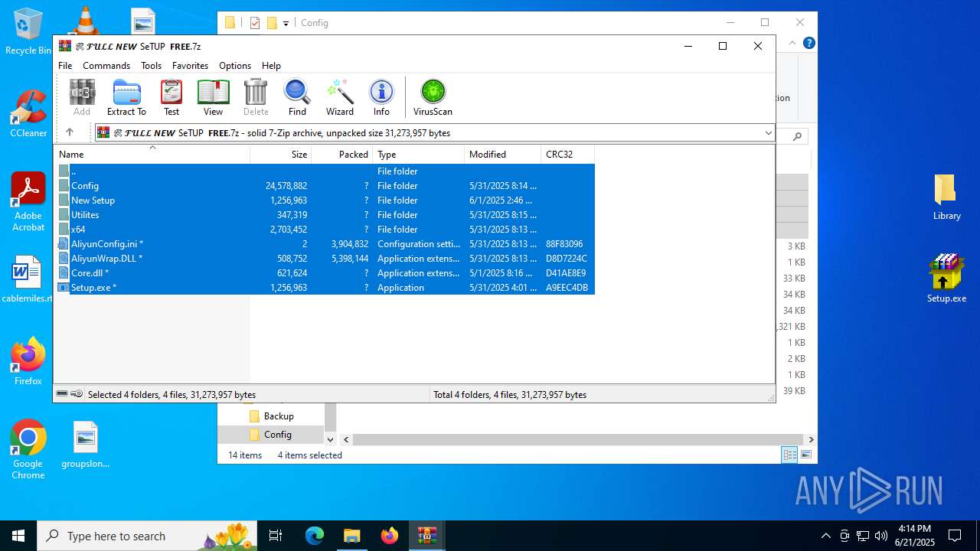The image size is (980, 551).
Task: Expand the archive path dropdown
Action: pyautogui.click(x=768, y=133)
